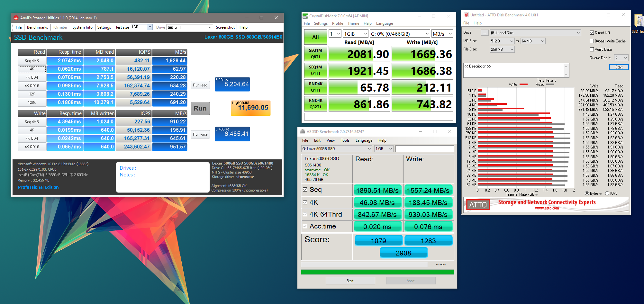Image resolution: width=644 pixels, height=304 pixels.
Task: Click Run write button in Anvil
Action: (200, 134)
